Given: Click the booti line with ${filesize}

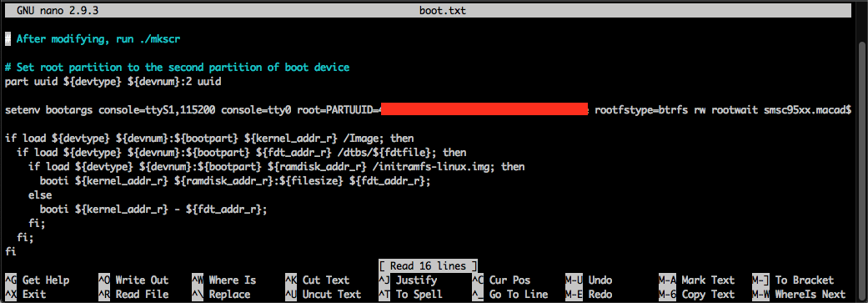Looking at the screenshot, I should tap(235, 181).
